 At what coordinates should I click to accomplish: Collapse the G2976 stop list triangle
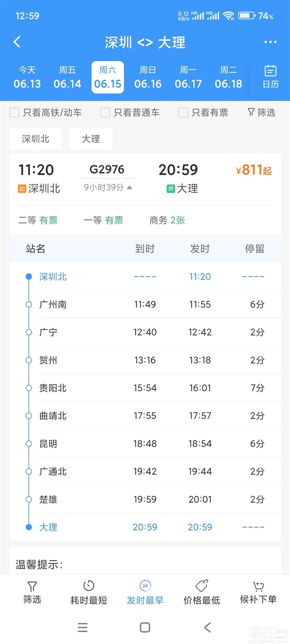[x=130, y=188]
